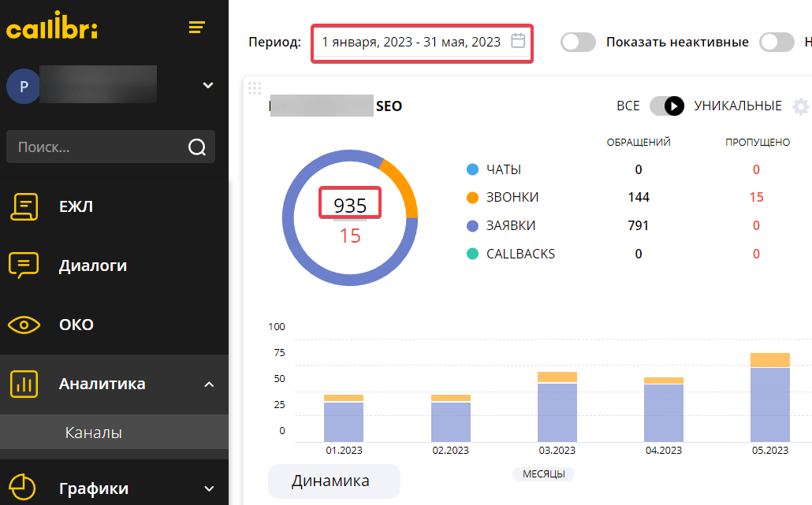The height and width of the screenshot is (505, 812).
Task: Open the Каналы submenu item
Action: pos(93,433)
